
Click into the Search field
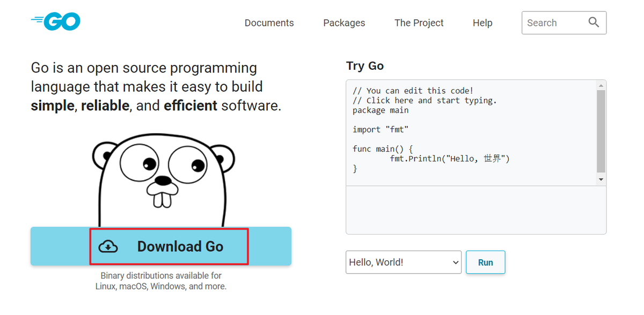click(x=564, y=23)
